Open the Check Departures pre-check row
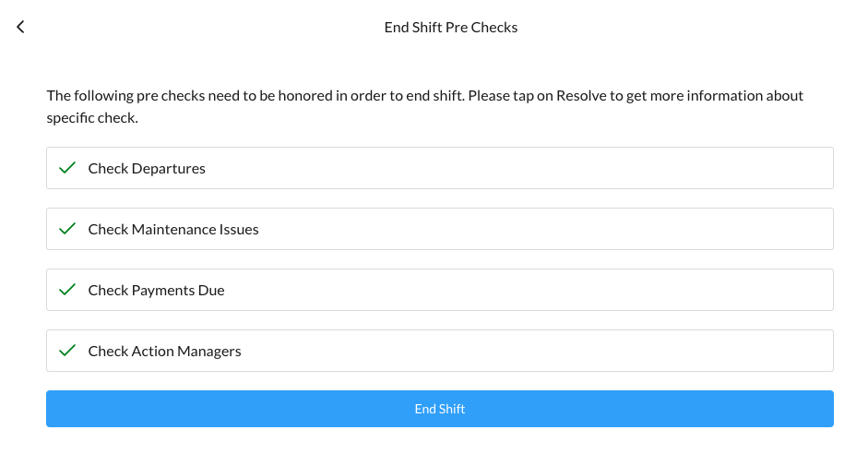 [x=439, y=168]
